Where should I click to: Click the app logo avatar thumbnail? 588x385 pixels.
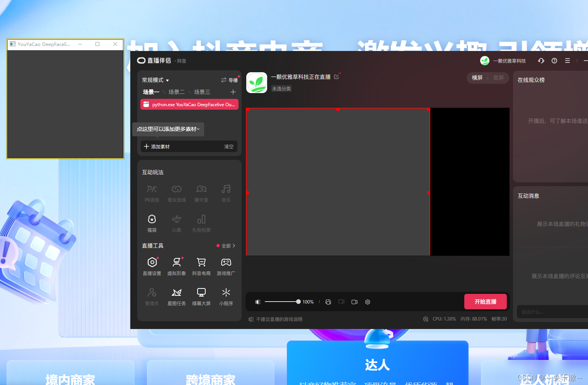[257, 83]
